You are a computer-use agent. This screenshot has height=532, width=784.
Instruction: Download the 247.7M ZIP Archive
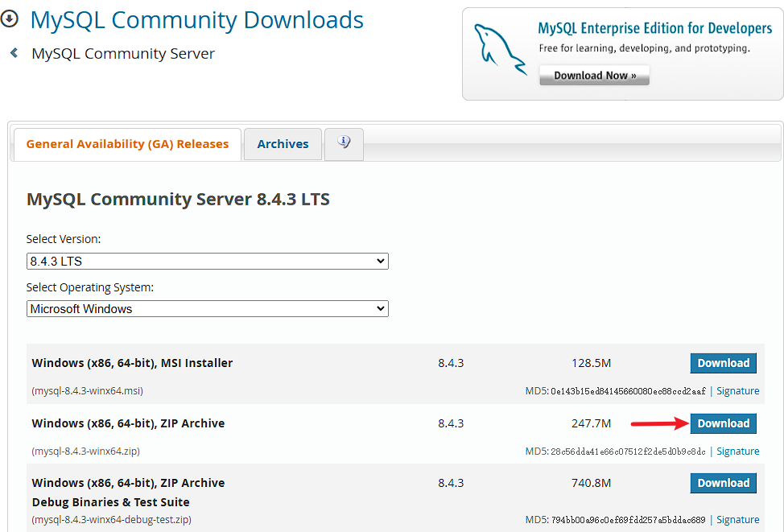pos(723,423)
